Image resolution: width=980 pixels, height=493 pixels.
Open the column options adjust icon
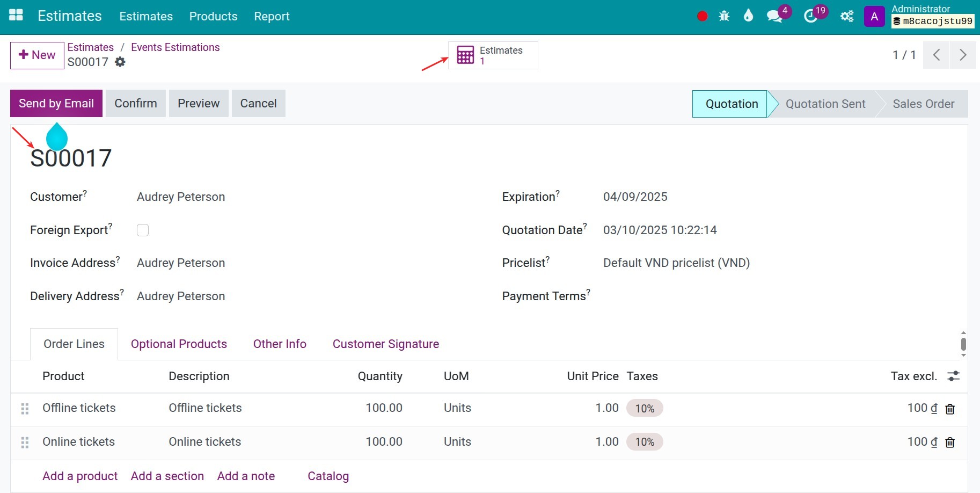click(954, 376)
